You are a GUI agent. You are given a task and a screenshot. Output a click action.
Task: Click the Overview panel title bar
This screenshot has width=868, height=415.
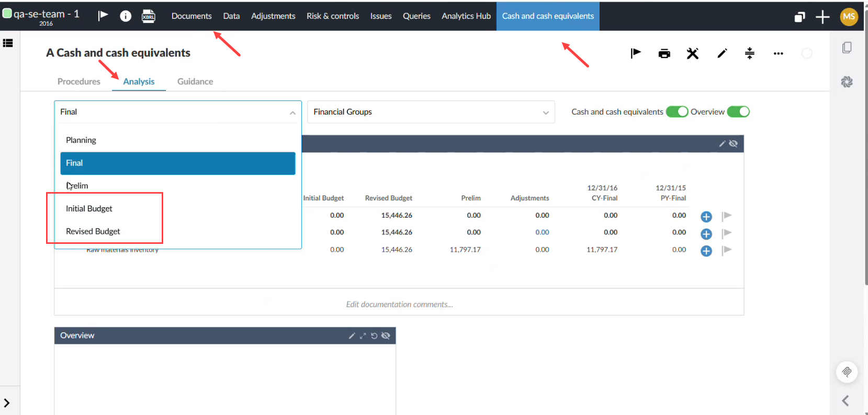[225, 335]
